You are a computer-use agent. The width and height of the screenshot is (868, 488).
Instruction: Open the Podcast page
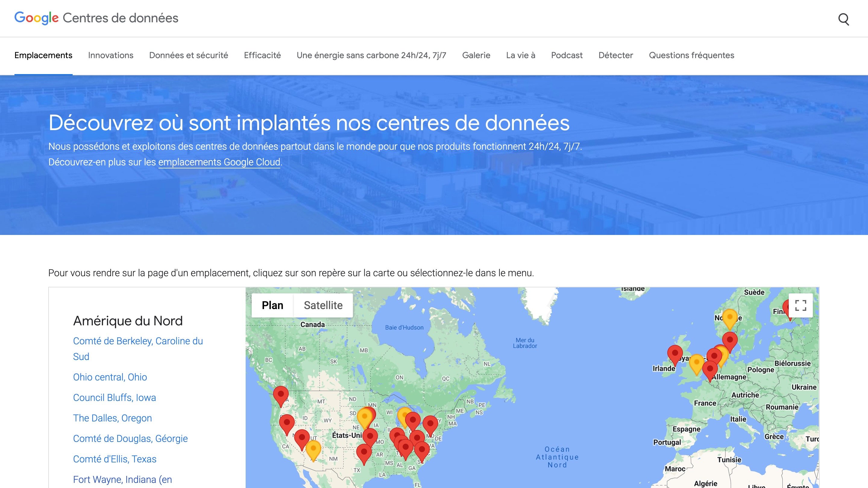(566, 55)
